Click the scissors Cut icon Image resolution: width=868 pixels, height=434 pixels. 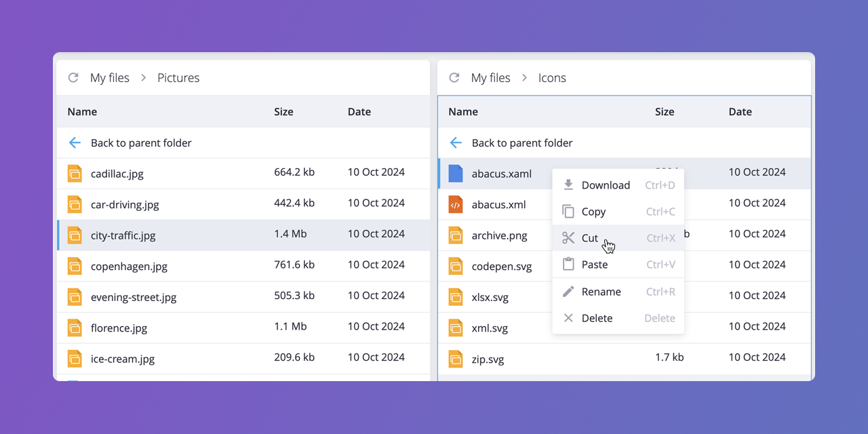568,238
